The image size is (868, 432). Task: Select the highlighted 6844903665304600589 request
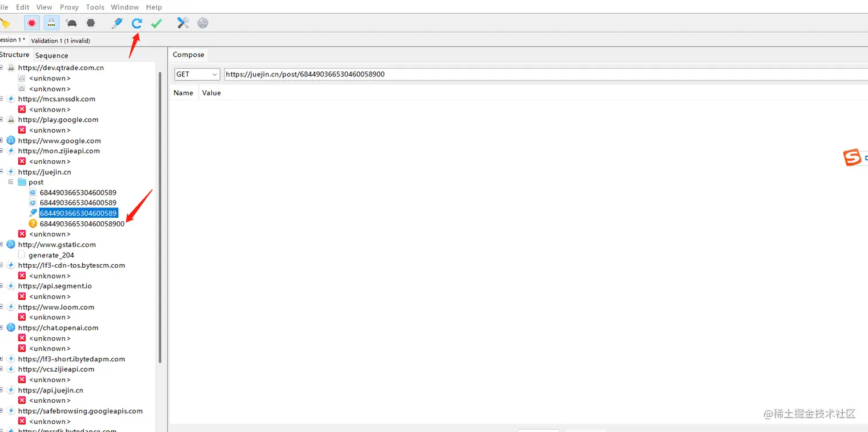pos(79,213)
